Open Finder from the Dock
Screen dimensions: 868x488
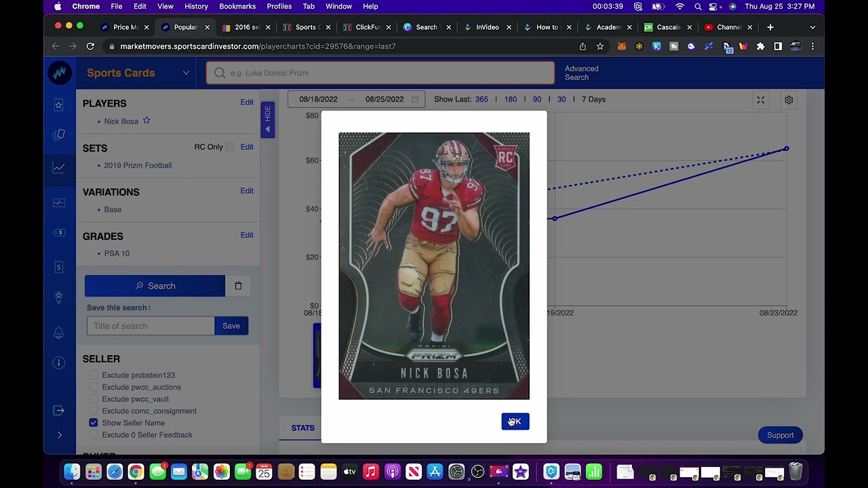pos(72,472)
